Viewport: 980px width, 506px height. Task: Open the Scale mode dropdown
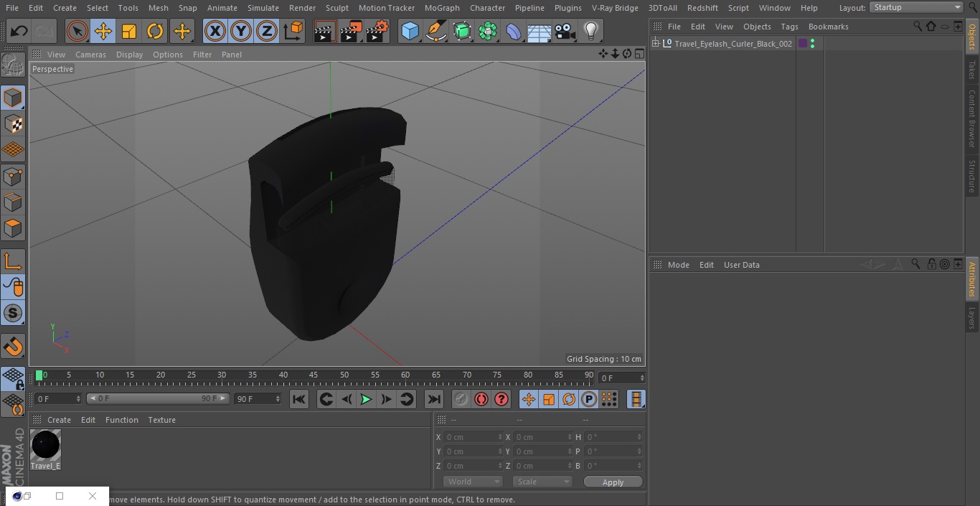point(542,482)
